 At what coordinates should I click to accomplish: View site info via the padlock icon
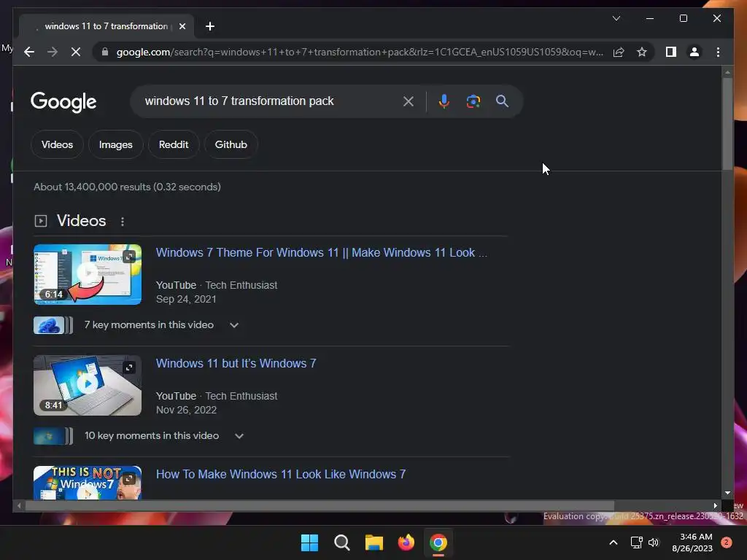pos(105,52)
